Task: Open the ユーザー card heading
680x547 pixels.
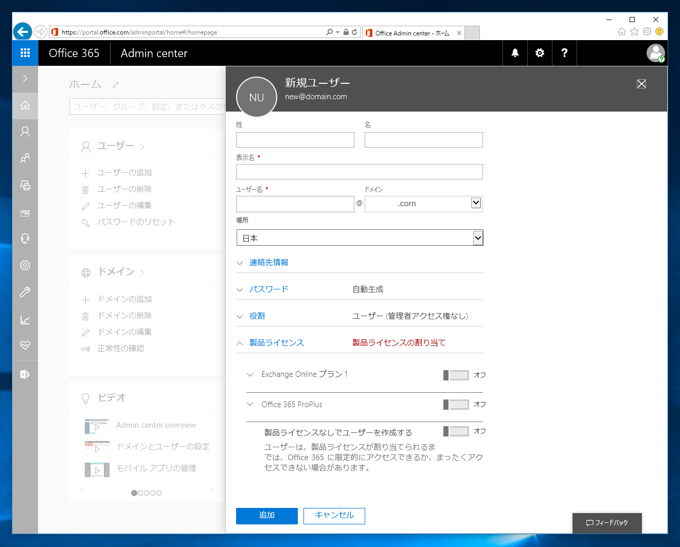Action: (115, 146)
